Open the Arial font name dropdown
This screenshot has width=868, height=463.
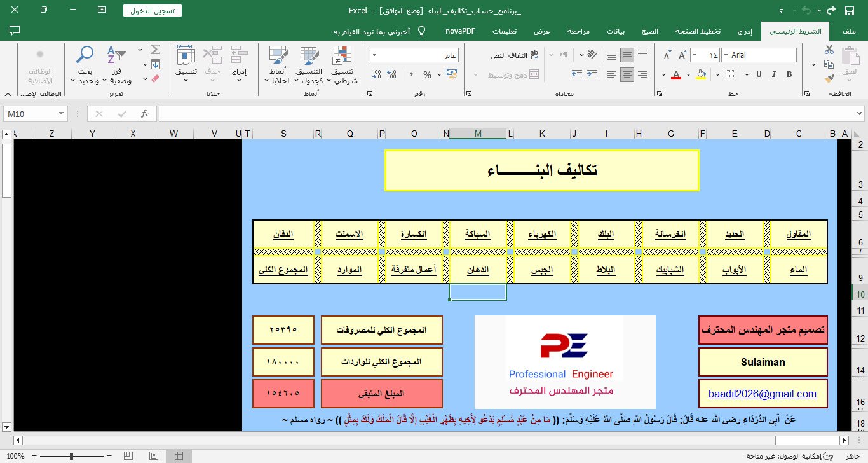point(726,55)
